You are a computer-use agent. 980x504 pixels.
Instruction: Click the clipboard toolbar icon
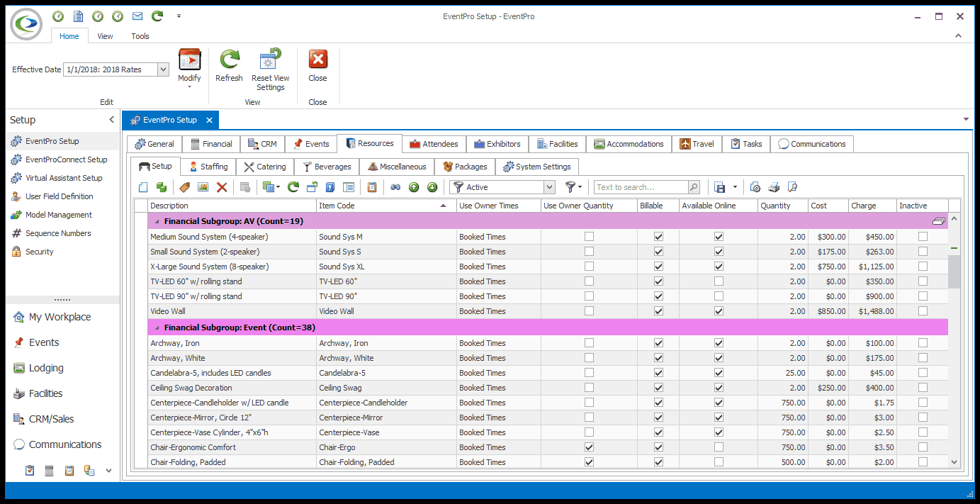(372, 187)
